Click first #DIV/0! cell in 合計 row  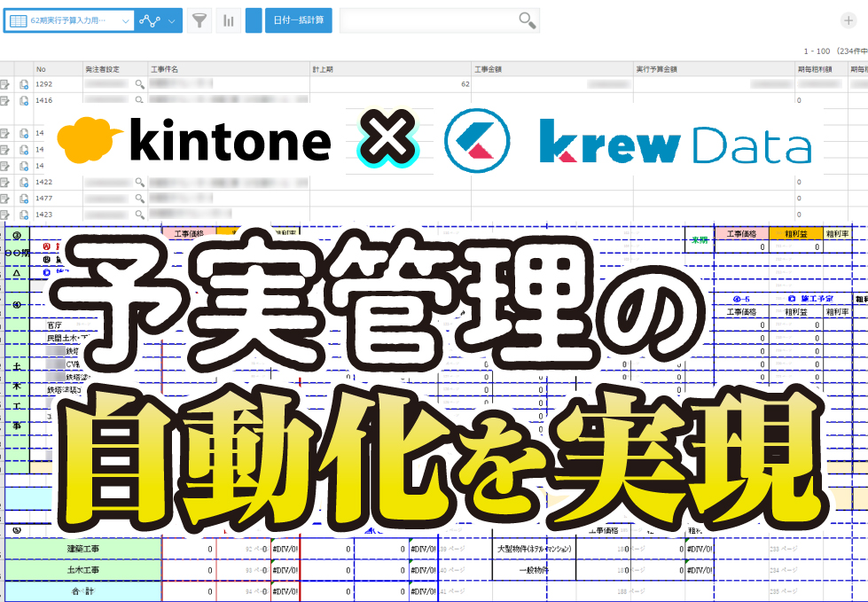pyautogui.click(x=285, y=591)
